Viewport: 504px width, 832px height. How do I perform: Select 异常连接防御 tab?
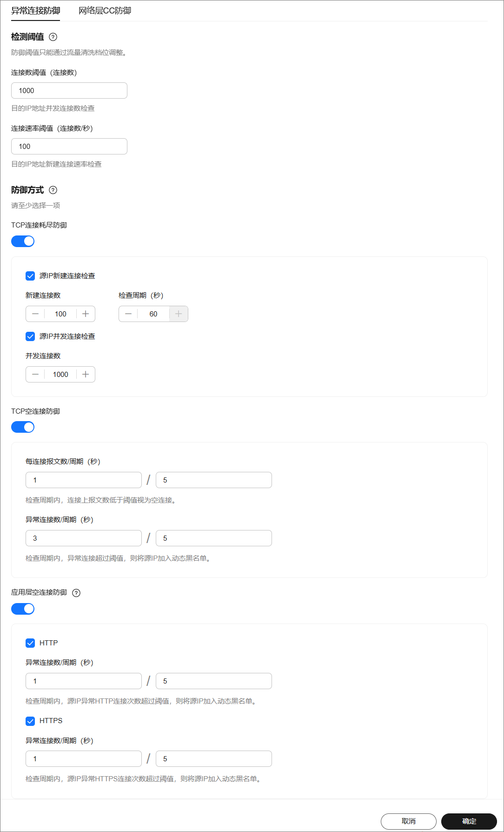[36, 10]
